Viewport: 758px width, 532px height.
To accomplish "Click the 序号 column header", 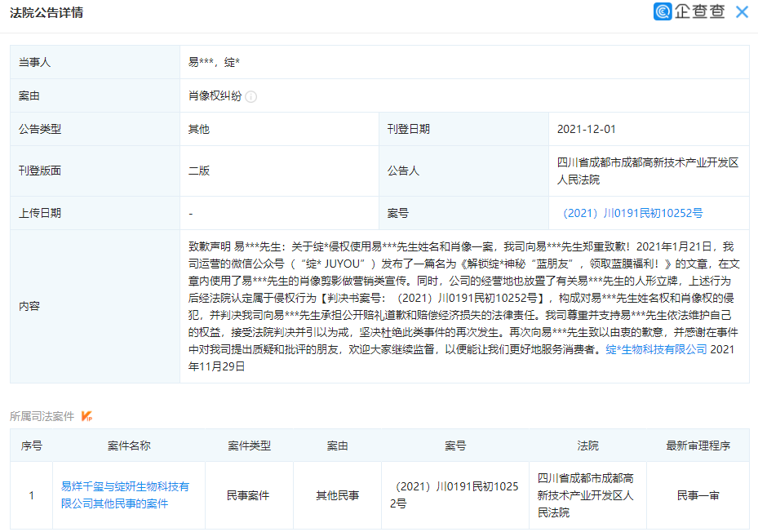I will pos(31,446).
